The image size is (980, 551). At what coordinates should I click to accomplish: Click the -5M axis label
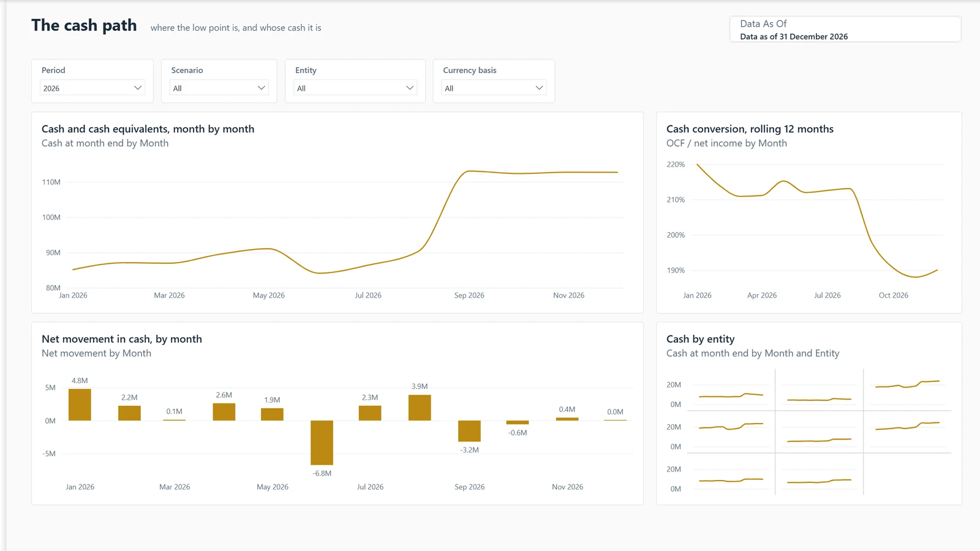click(x=49, y=454)
